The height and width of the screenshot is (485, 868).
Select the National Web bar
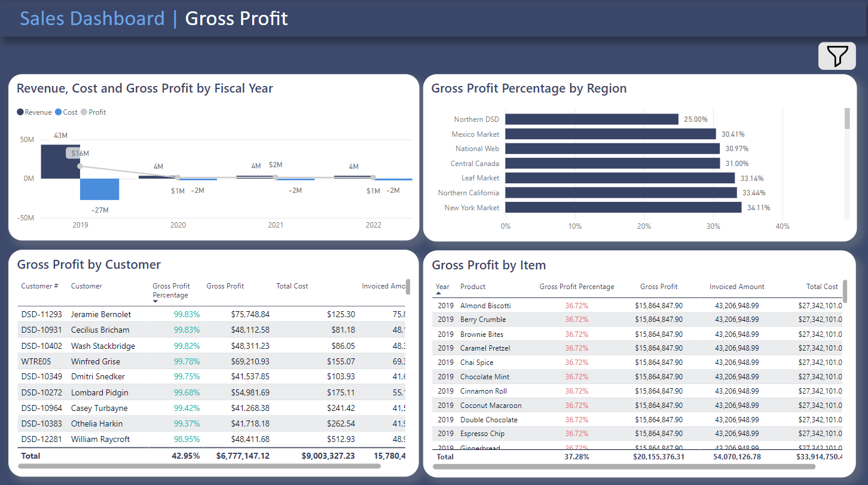tap(612, 149)
